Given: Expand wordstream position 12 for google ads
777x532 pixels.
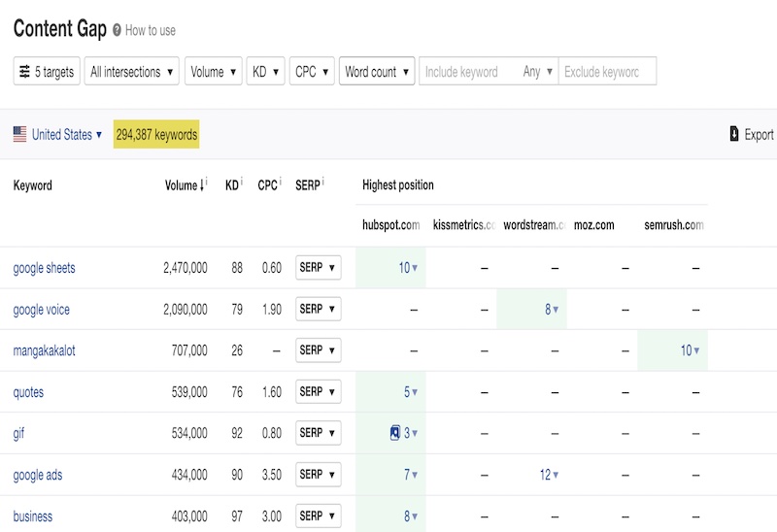Looking at the screenshot, I should 549,475.
